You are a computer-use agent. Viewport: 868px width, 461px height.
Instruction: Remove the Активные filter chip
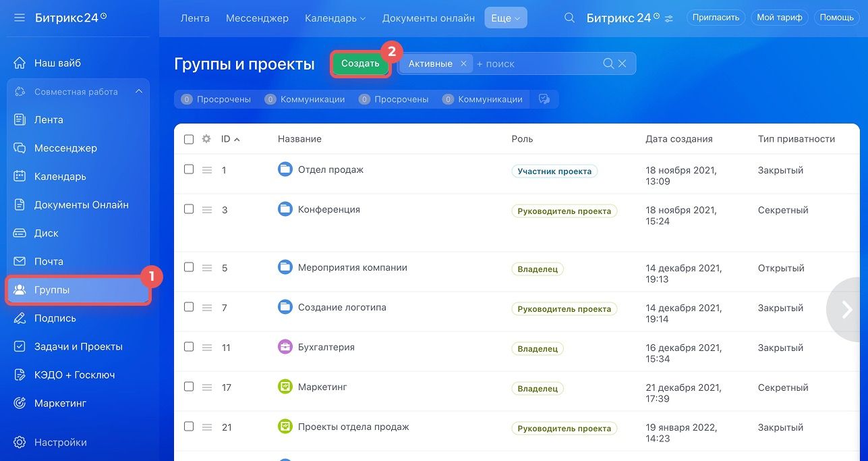pos(463,63)
